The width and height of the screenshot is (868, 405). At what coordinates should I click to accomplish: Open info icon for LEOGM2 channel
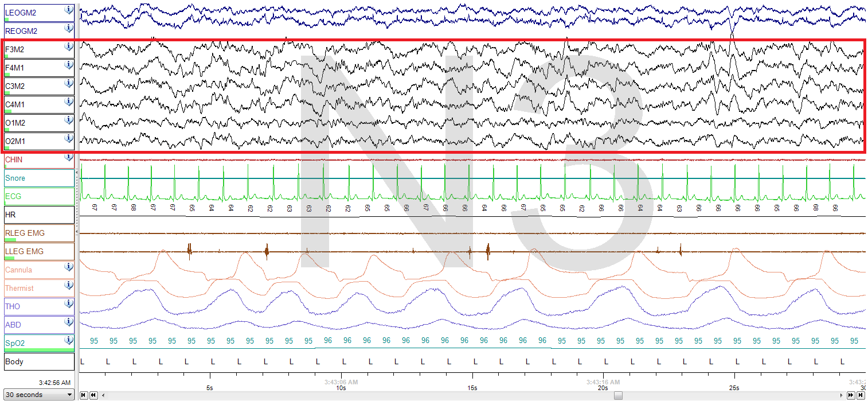pos(69,10)
